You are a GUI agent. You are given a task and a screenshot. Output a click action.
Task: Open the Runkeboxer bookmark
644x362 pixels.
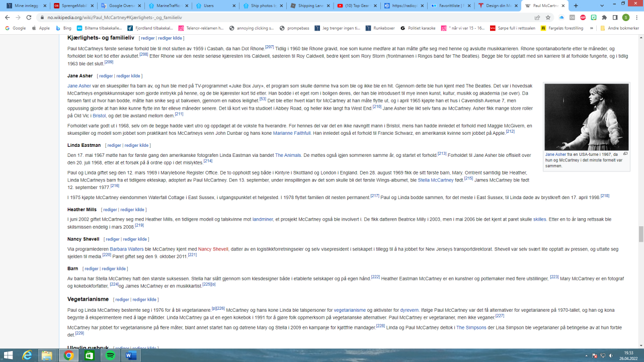pyautogui.click(x=380, y=28)
